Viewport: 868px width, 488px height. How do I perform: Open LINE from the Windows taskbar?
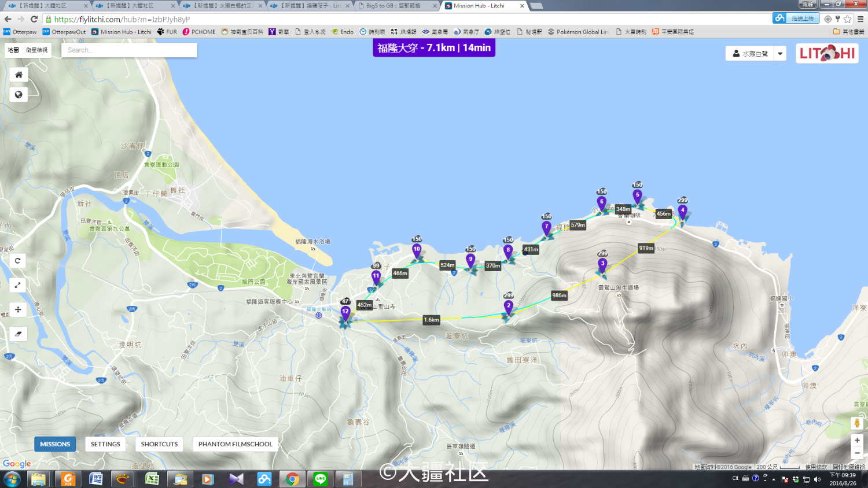click(x=320, y=479)
